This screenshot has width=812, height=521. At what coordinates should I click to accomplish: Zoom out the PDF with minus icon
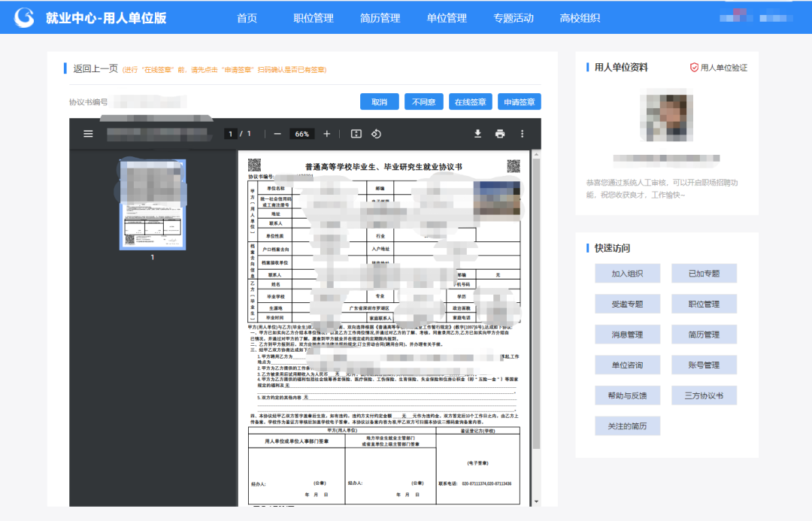pyautogui.click(x=277, y=134)
